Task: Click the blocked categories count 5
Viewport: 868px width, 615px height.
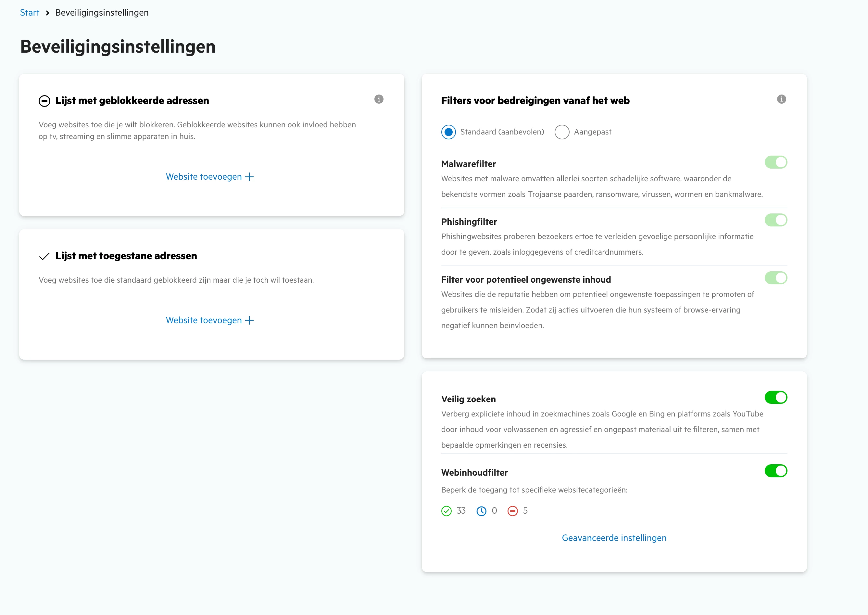Action: [x=525, y=511]
